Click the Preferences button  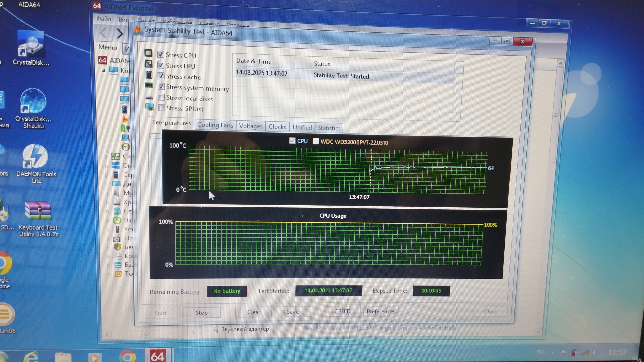(x=381, y=311)
